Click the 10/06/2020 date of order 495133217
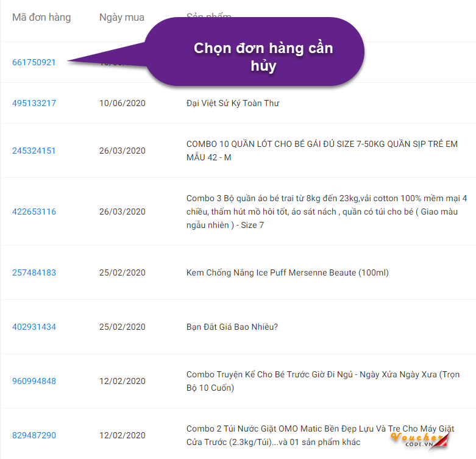 click(x=123, y=103)
